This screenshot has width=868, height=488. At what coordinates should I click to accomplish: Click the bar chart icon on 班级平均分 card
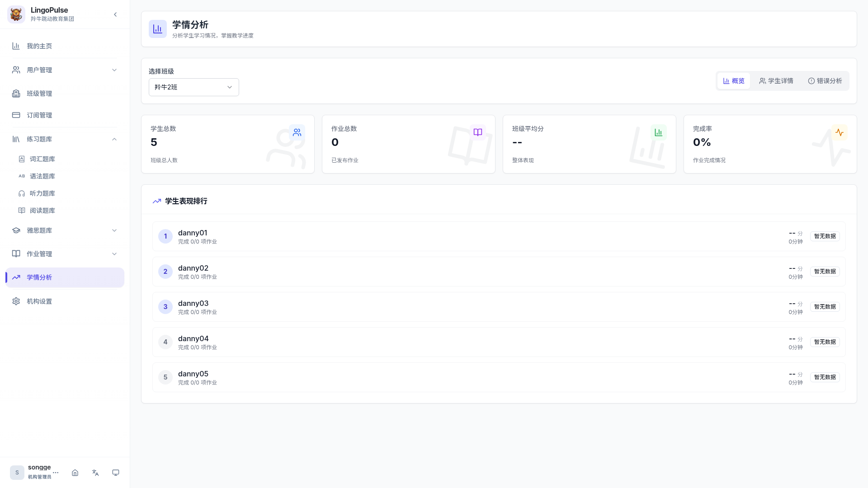659,132
